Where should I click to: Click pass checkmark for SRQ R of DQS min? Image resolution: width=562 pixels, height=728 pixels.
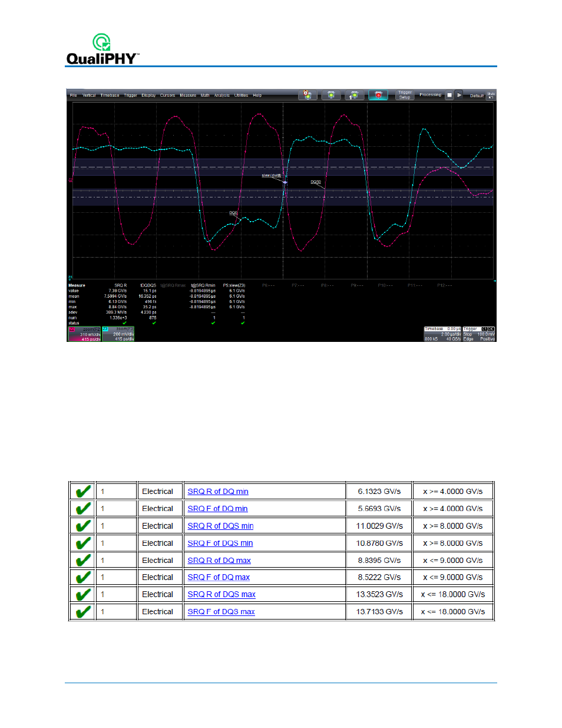[x=83, y=526]
